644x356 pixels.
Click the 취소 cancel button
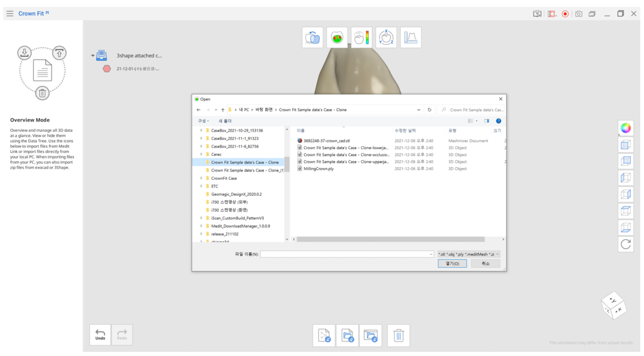click(x=486, y=263)
